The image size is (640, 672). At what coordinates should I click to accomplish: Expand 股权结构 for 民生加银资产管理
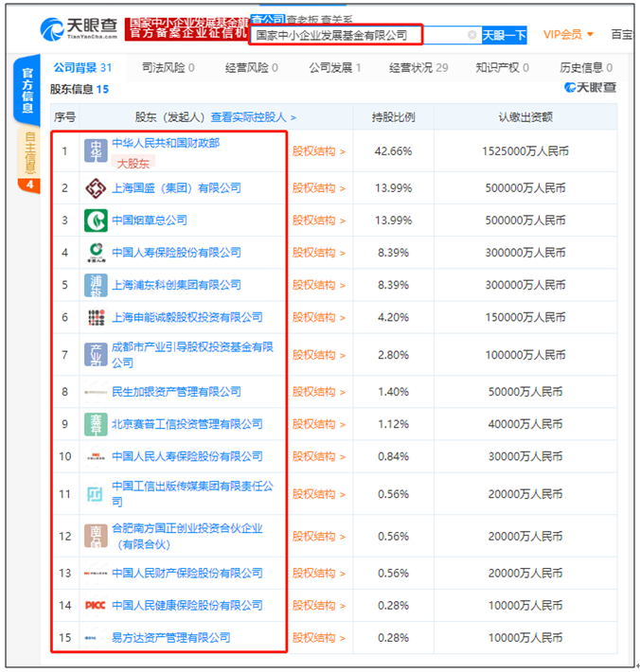click(318, 392)
